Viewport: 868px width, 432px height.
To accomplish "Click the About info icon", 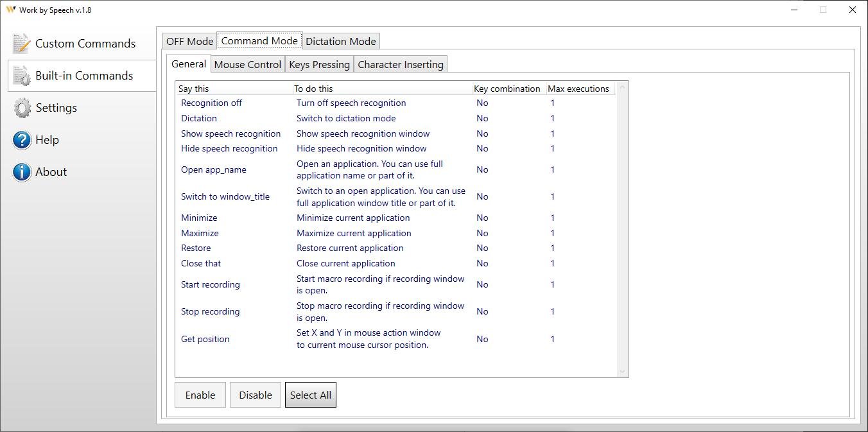I will [22, 172].
